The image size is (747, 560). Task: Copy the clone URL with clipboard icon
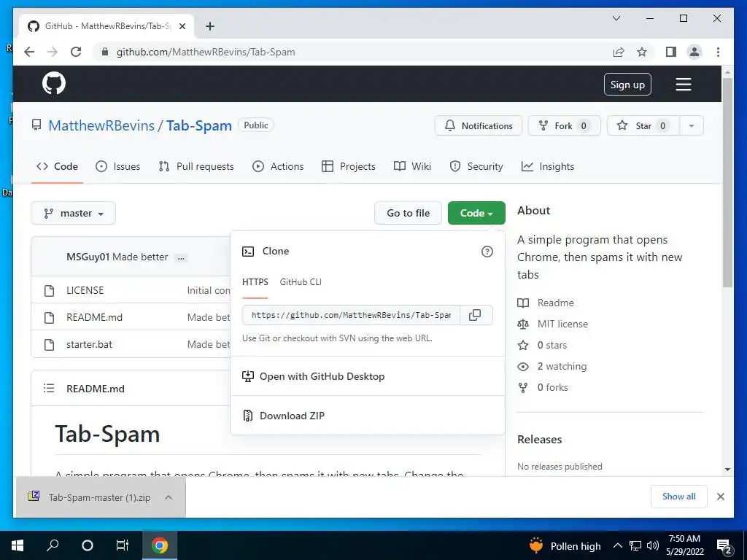pyautogui.click(x=475, y=315)
